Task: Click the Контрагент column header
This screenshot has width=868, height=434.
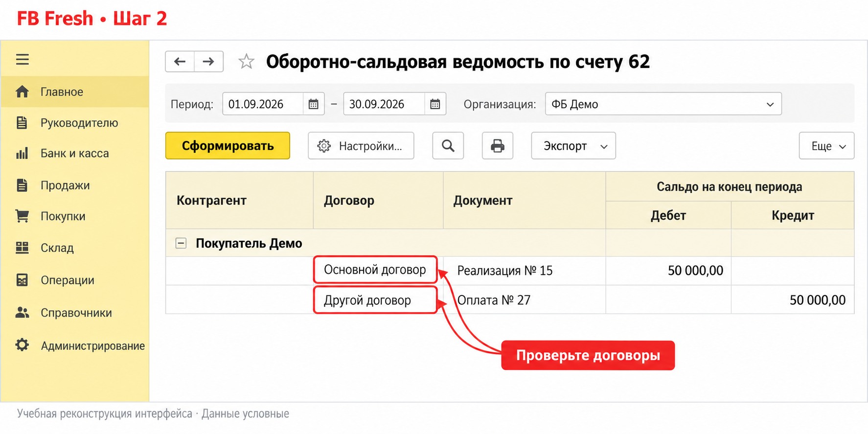Action: point(239,200)
